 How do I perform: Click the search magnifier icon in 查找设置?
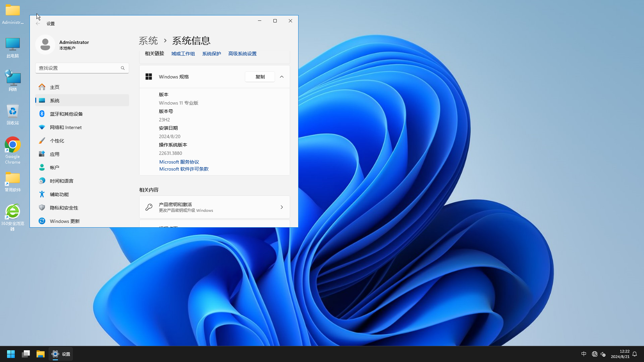point(123,68)
